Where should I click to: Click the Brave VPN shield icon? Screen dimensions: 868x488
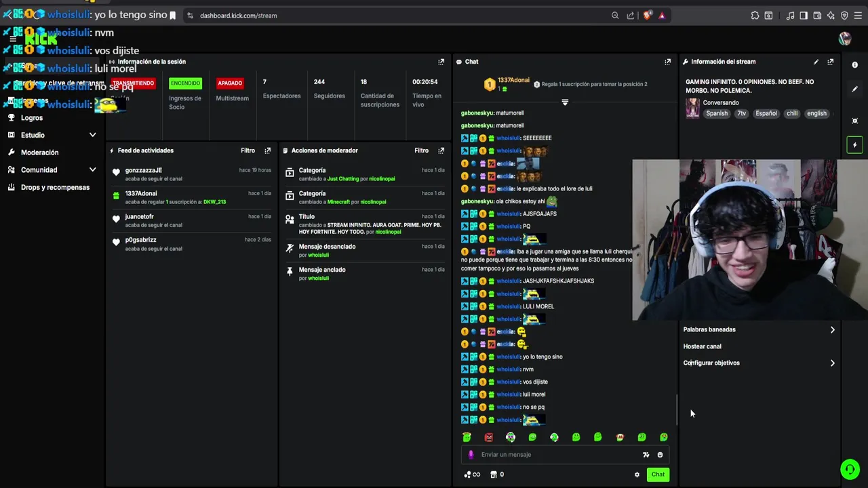point(844,16)
